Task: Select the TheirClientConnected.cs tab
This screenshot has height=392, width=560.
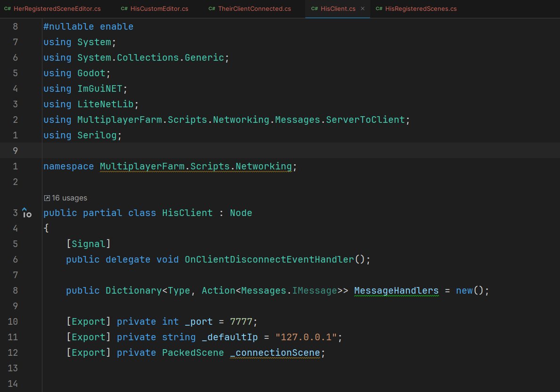Action: (250, 8)
